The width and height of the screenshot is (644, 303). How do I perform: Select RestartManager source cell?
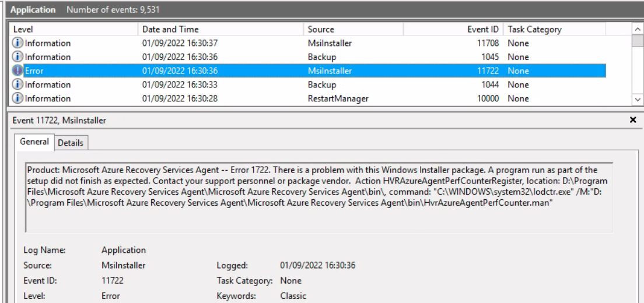coord(338,98)
